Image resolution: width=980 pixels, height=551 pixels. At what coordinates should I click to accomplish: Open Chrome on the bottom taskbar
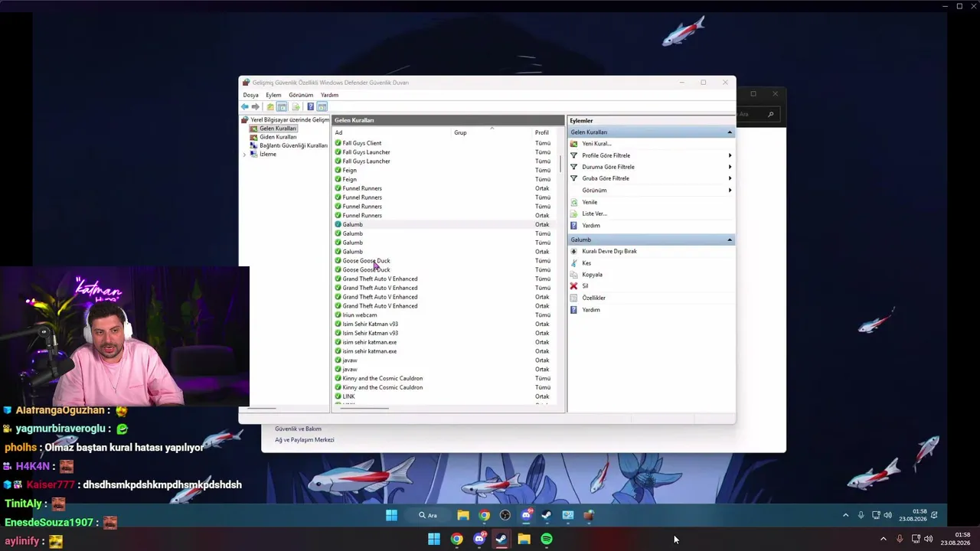tap(456, 540)
